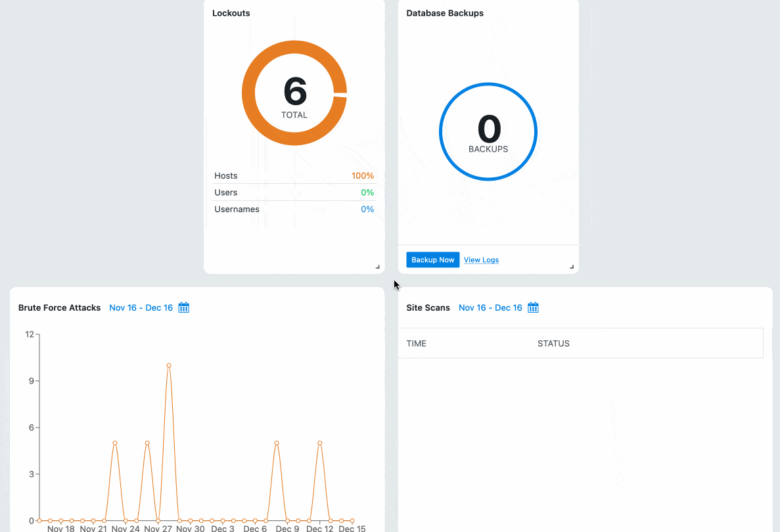Click the Hosts row in Lockouts

[x=294, y=175]
